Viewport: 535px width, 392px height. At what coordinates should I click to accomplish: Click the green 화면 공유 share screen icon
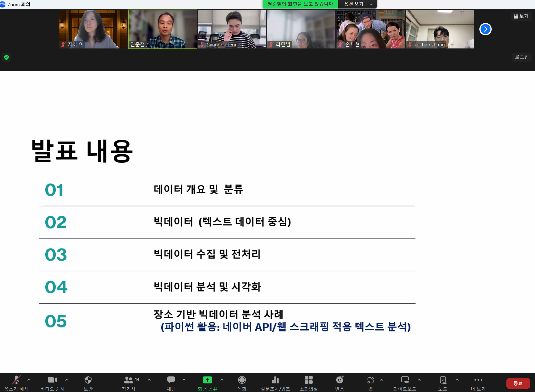coord(207,380)
